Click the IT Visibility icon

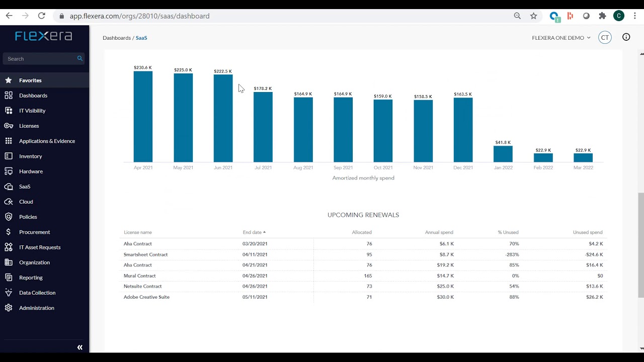[9, 110]
